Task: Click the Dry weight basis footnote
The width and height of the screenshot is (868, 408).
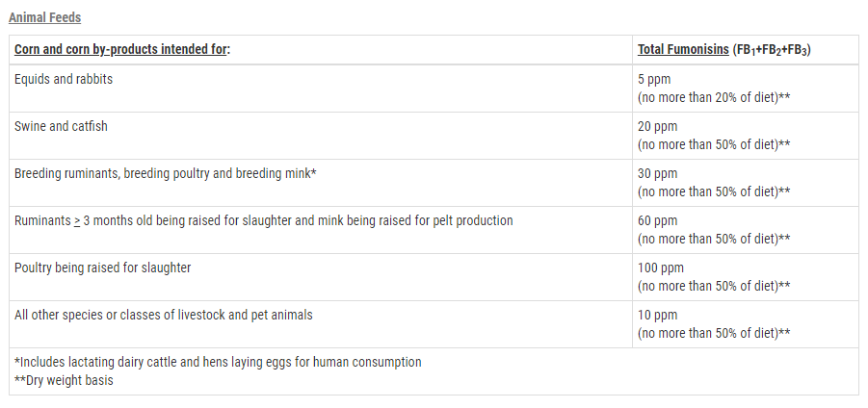Action: pyautogui.click(x=64, y=380)
